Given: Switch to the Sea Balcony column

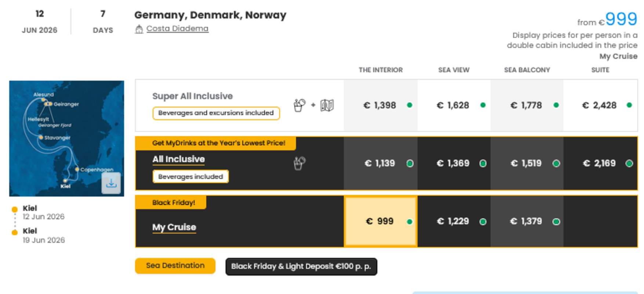Looking at the screenshot, I should click(527, 70).
